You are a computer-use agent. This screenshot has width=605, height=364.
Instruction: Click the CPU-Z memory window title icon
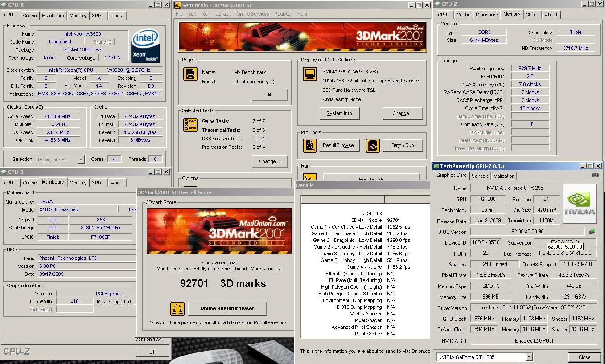[437, 4]
